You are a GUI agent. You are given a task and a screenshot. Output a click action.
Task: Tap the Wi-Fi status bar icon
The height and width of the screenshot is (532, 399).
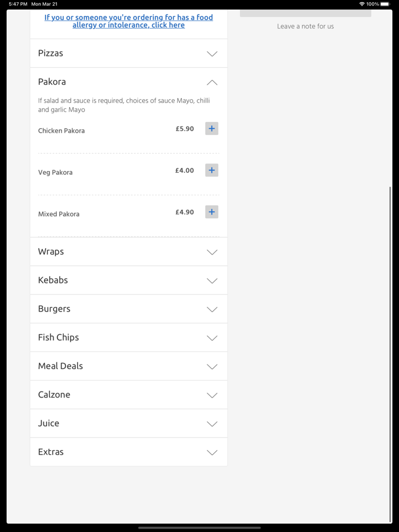pos(361,4)
